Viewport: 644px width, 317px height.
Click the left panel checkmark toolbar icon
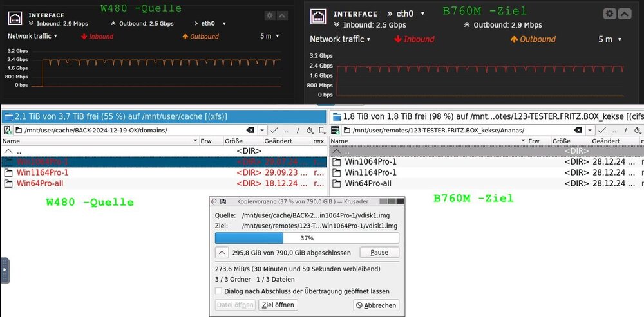(274, 131)
